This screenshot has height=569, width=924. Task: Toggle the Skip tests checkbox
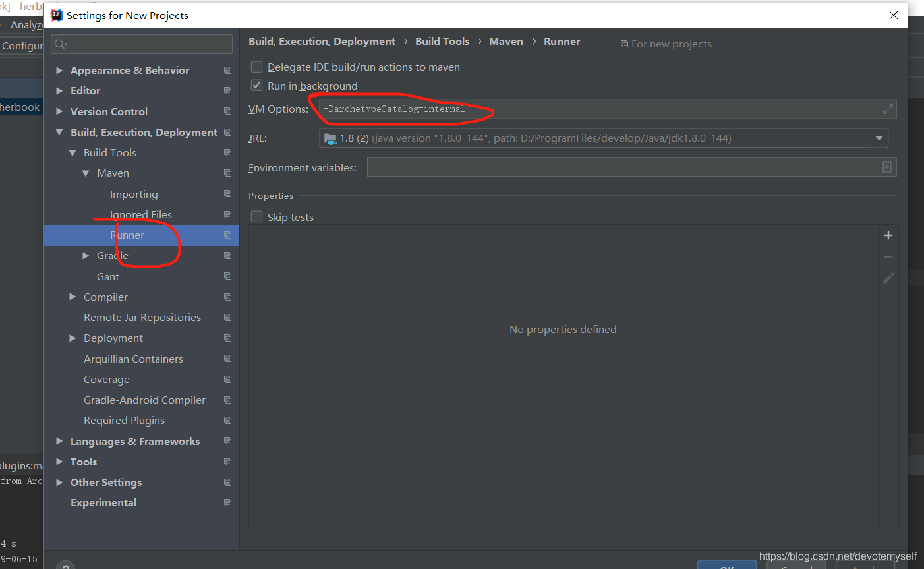click(x=257, y=217)
